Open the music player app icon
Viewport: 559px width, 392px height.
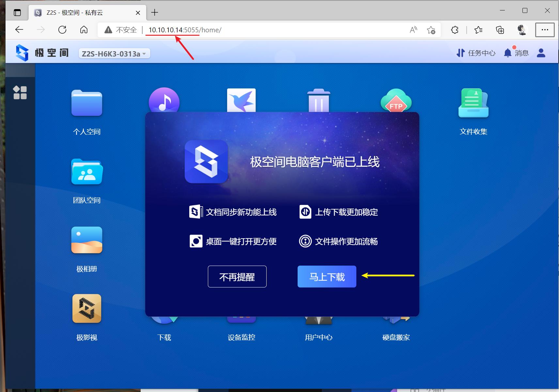(x=164, y=101)
